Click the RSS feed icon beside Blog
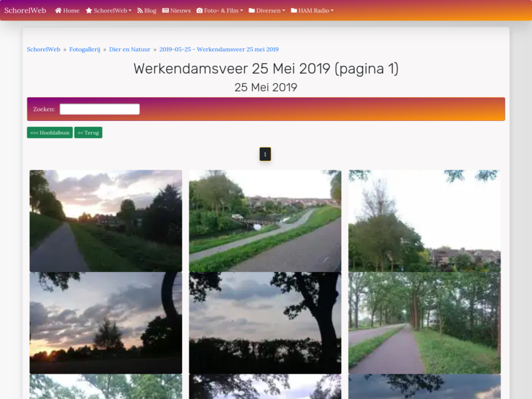This screenshot has height=399, width=532. point(140,11)
